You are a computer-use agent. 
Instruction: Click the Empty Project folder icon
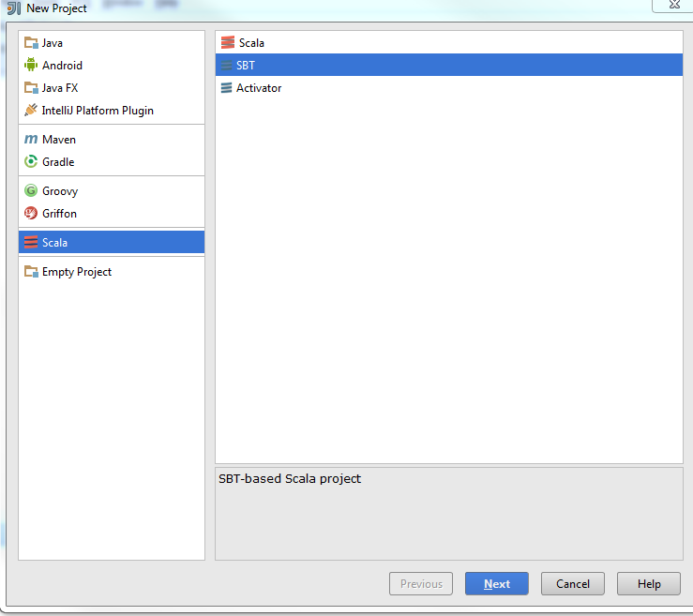[x=31, y=271]
